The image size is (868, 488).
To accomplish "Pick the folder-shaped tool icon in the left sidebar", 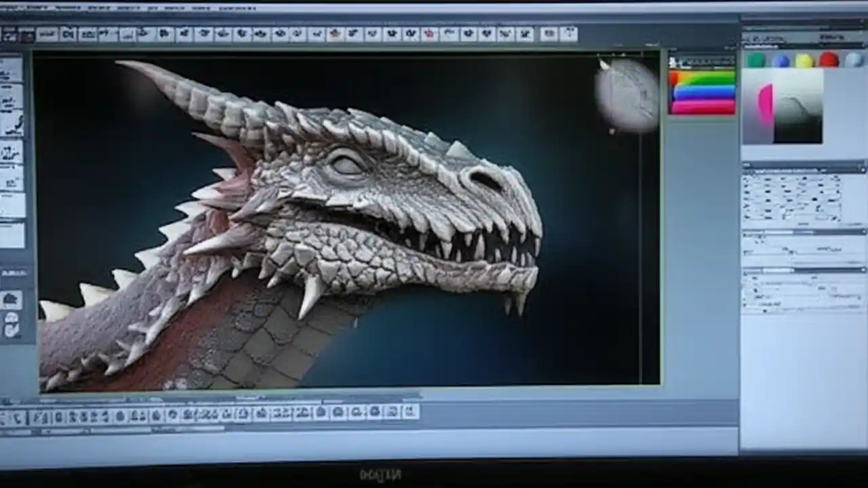I will point(12,298).
